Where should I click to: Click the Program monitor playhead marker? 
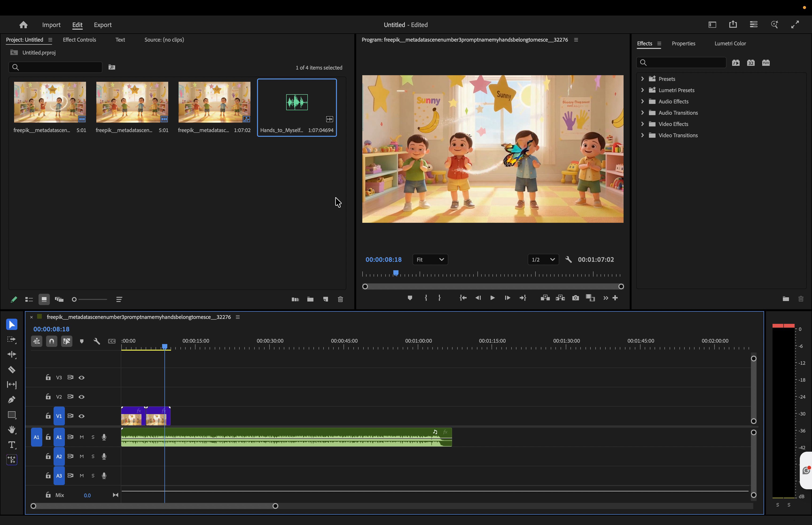(x=396, y=273)
